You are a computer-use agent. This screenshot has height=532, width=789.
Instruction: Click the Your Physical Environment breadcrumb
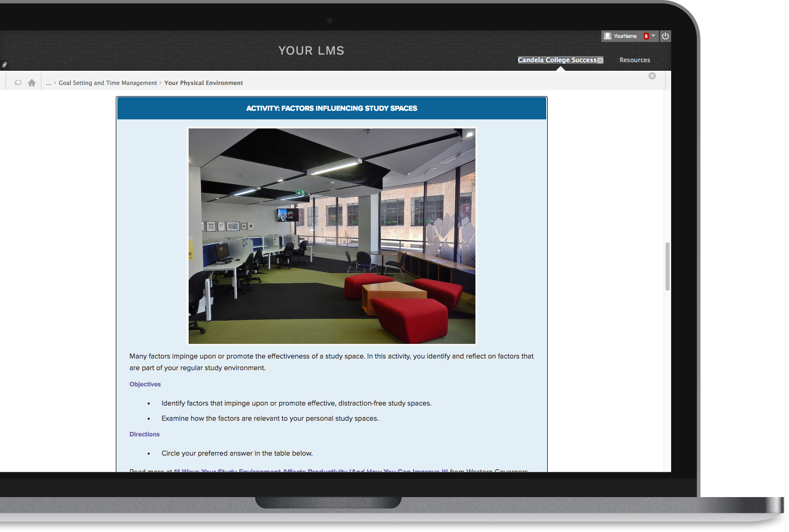pyautogui.click(x=203, y=83)
